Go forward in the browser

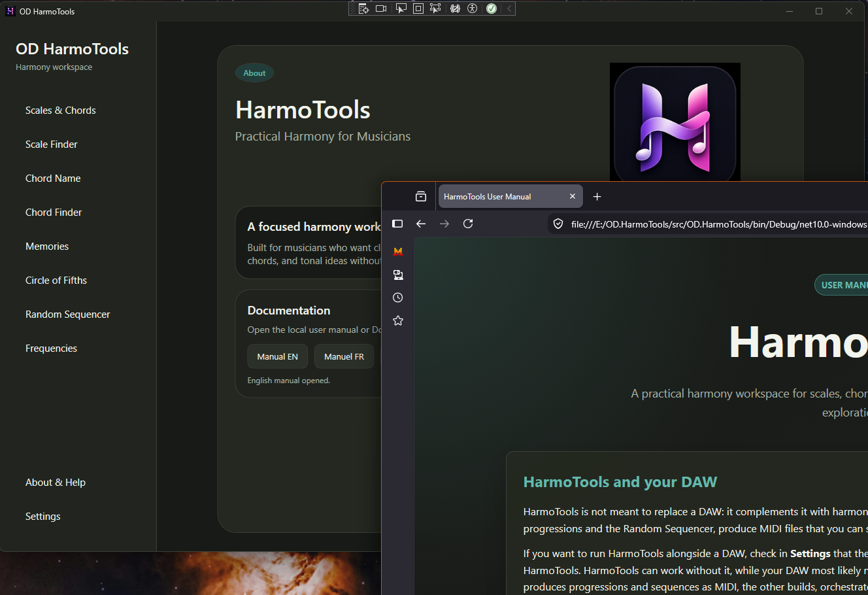444,224
